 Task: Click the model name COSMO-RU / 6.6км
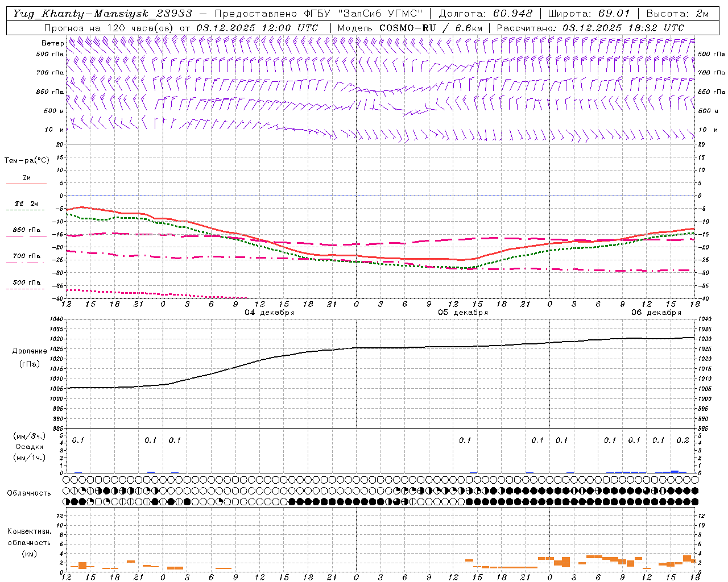431,28
